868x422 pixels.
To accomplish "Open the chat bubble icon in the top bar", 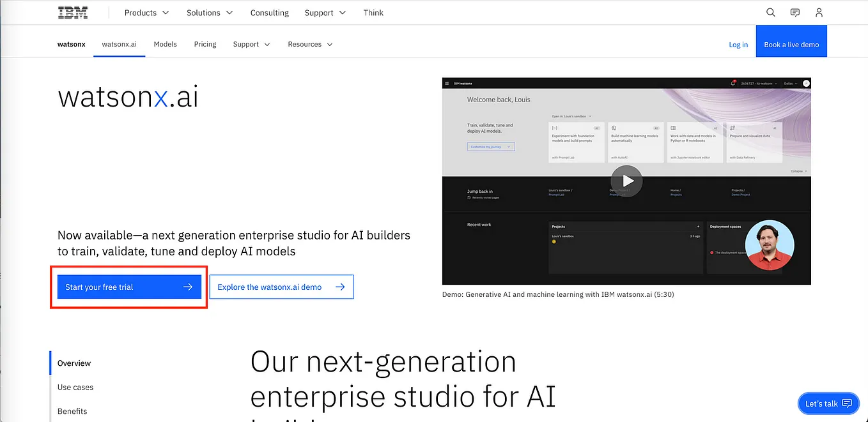I will coord(794,12).
